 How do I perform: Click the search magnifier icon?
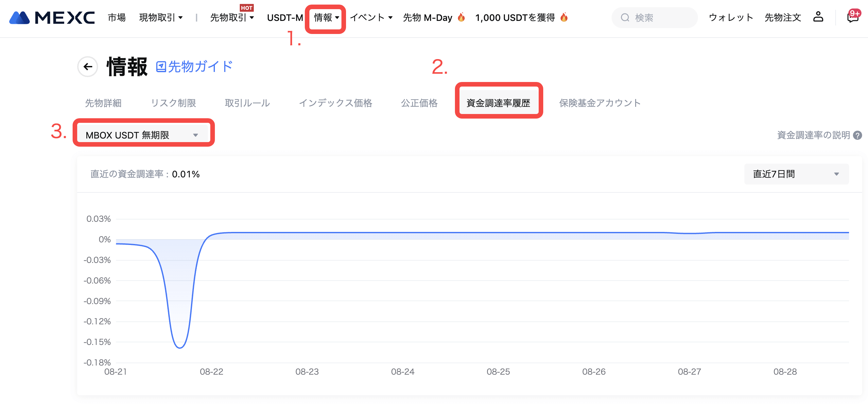pyautogui.click(x=625, y=18)
